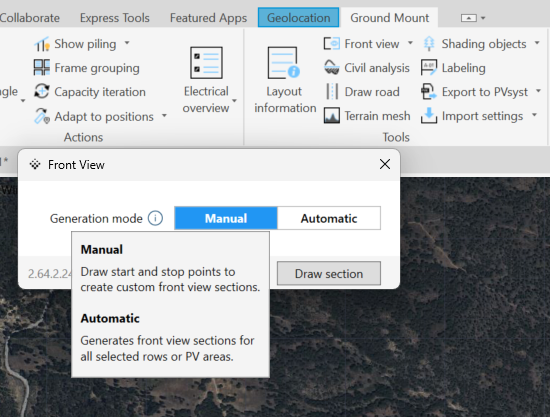This screenshot has height=417, width=550.
Task: Click the Show piling icon
Action: click(42, 44)
